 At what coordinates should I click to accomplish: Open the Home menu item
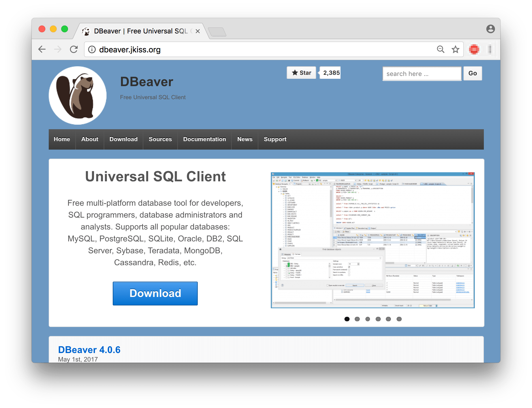(62, 139)
